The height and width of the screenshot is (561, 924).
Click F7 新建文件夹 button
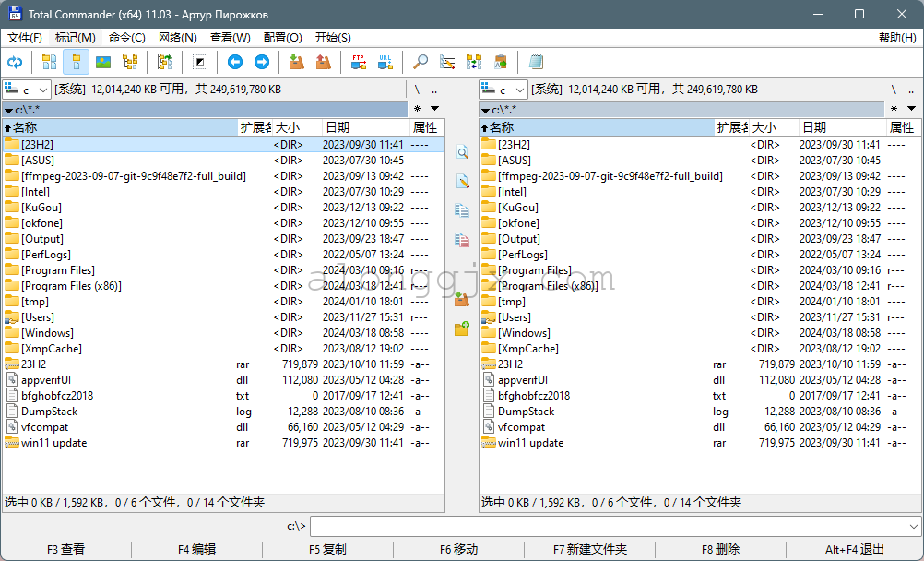tap(590, 550)
